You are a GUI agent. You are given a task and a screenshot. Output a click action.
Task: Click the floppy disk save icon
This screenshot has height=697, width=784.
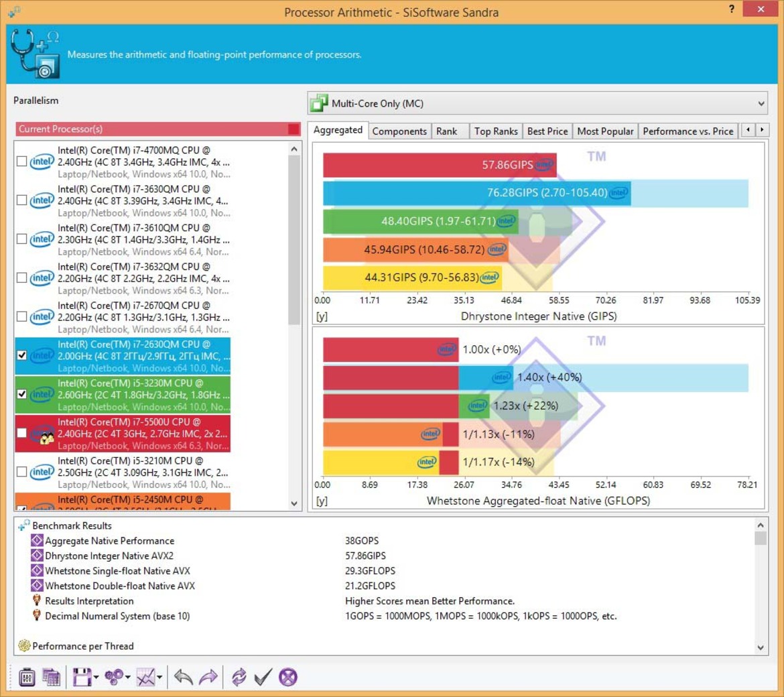click(82, 678)
